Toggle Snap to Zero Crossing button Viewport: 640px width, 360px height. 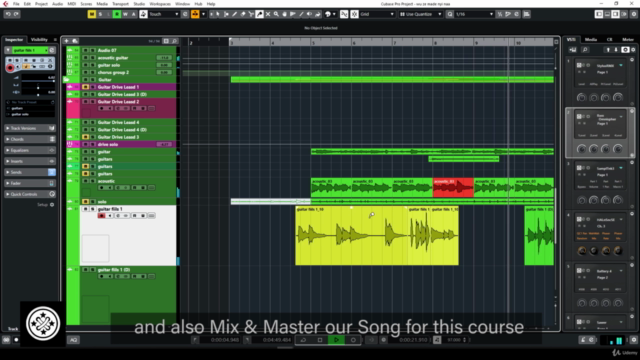pyautogui.click(x=344, y=14)
